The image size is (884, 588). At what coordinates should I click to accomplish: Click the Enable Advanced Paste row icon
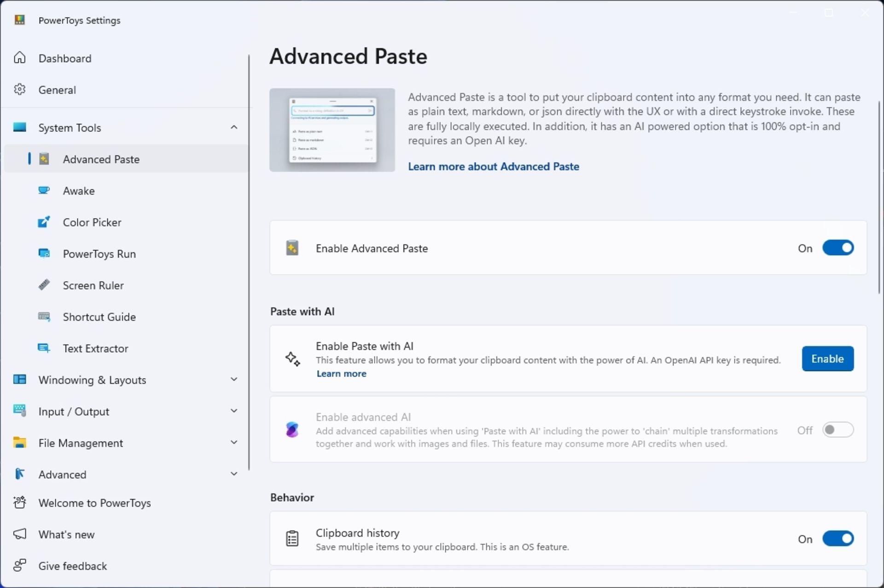(292, 248)
